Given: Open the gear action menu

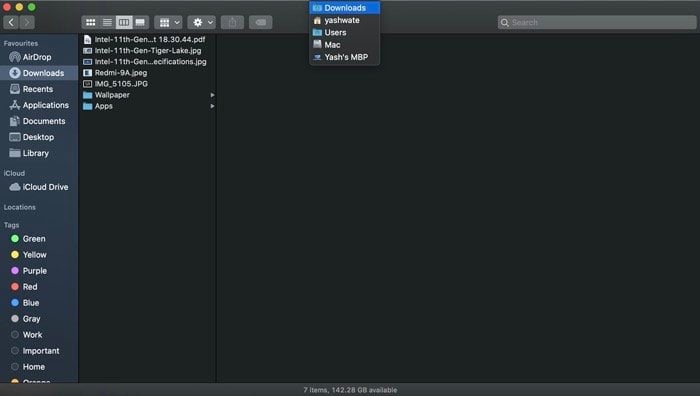Looking at the screenshot, I should click(x=202, y=22).
